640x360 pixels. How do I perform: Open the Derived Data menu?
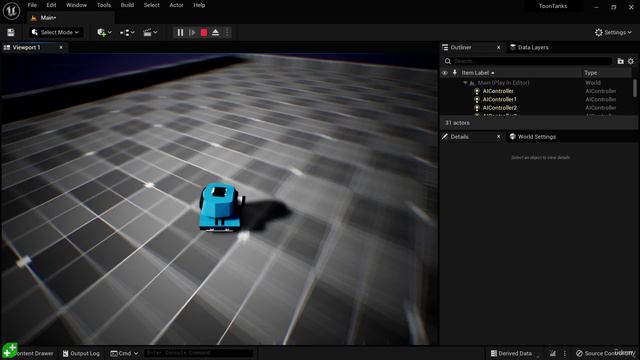(x=511, y=353)
